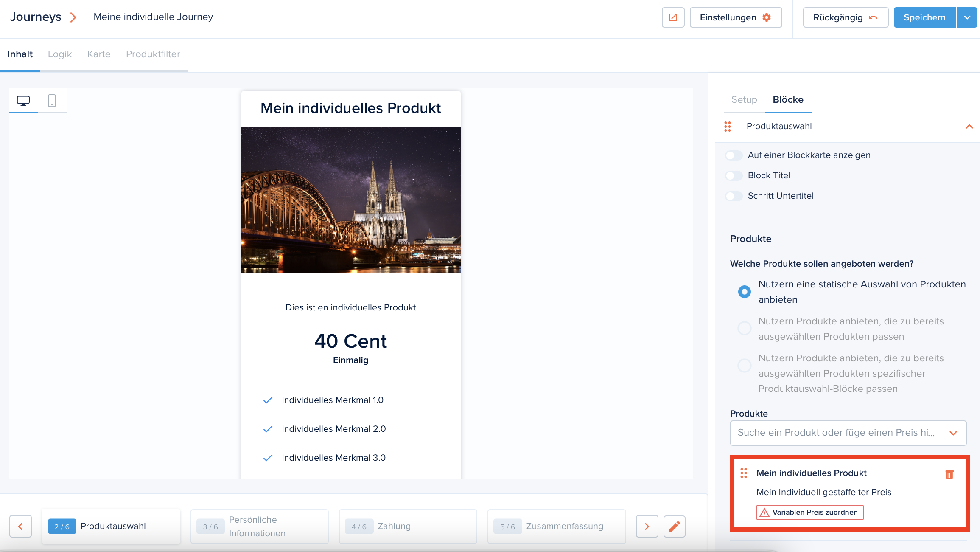Edit steps with the pencil icon
The height and width of the screenshot is (552, 980).
675,527
